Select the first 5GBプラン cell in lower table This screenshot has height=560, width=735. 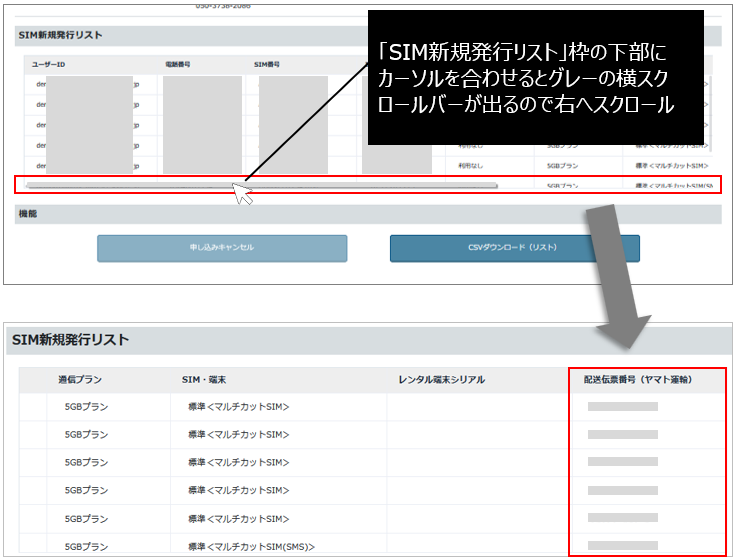click(86, 407)
